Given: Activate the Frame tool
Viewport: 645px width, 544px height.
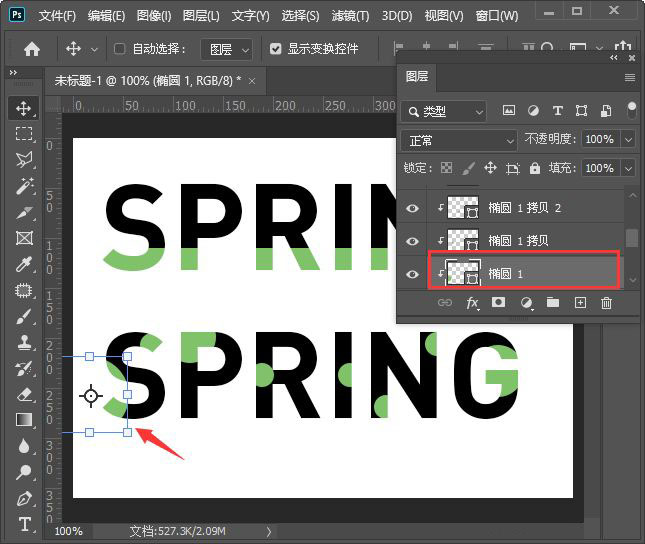Looking at the screenshot, I should tap(24, 238).
